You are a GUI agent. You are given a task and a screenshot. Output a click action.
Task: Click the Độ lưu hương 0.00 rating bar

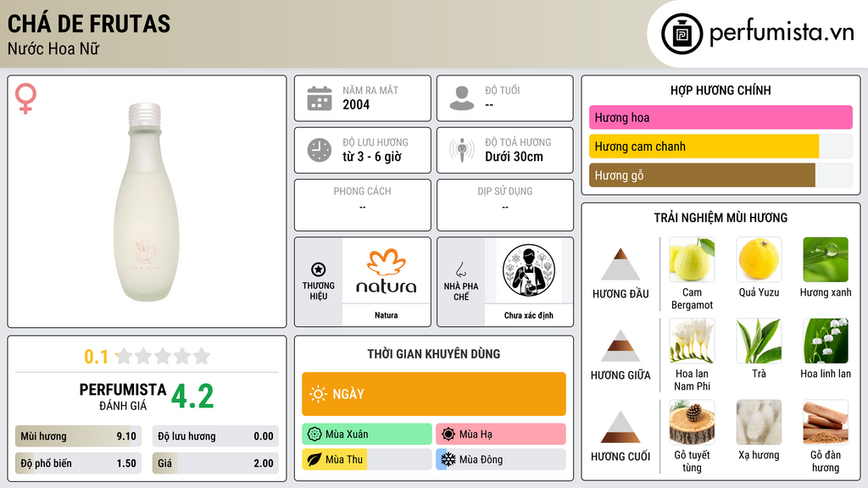(x=215, y=436)
